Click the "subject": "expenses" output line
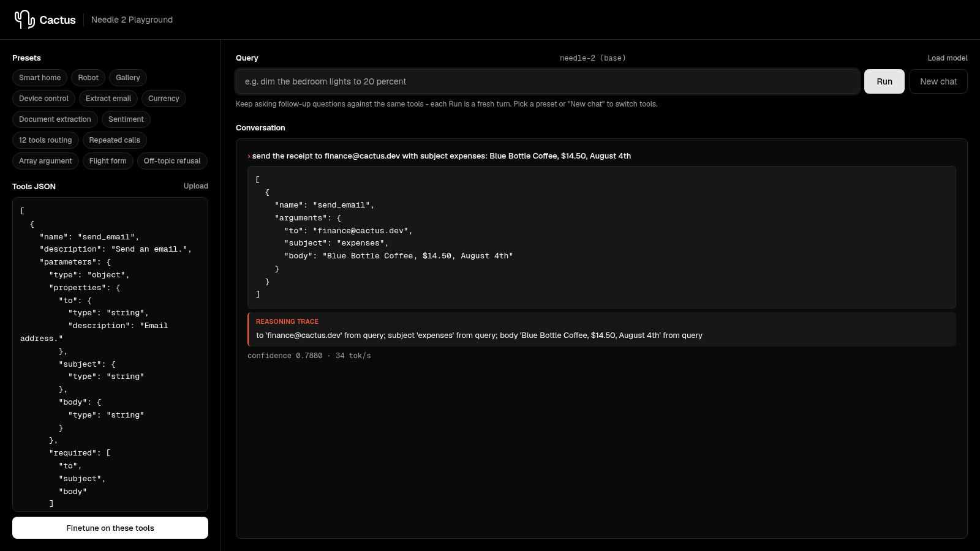 336,243
